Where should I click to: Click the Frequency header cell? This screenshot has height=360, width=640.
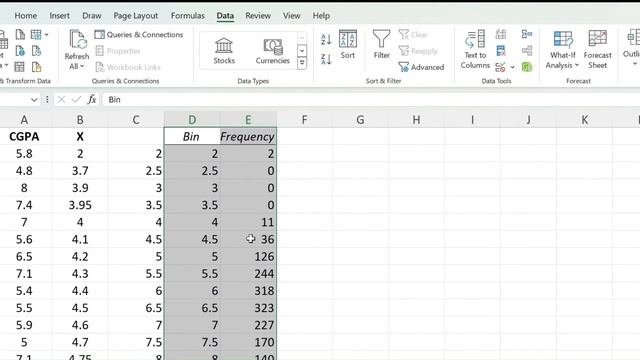(248, 136)
